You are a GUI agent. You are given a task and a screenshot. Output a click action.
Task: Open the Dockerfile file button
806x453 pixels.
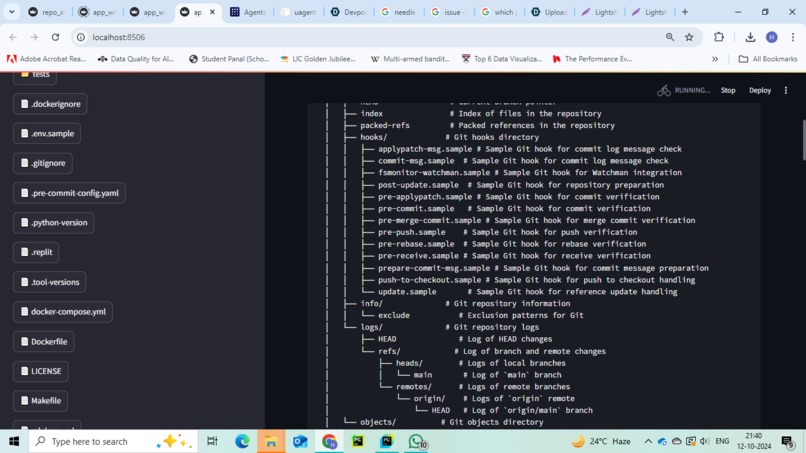(44, 341)
